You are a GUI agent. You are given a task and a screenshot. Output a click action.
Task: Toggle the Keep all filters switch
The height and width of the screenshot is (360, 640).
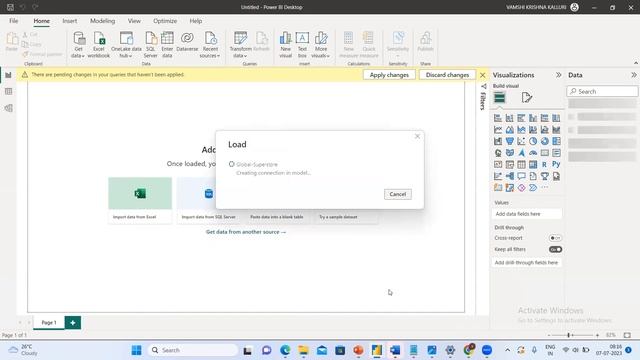pos(555,249)
